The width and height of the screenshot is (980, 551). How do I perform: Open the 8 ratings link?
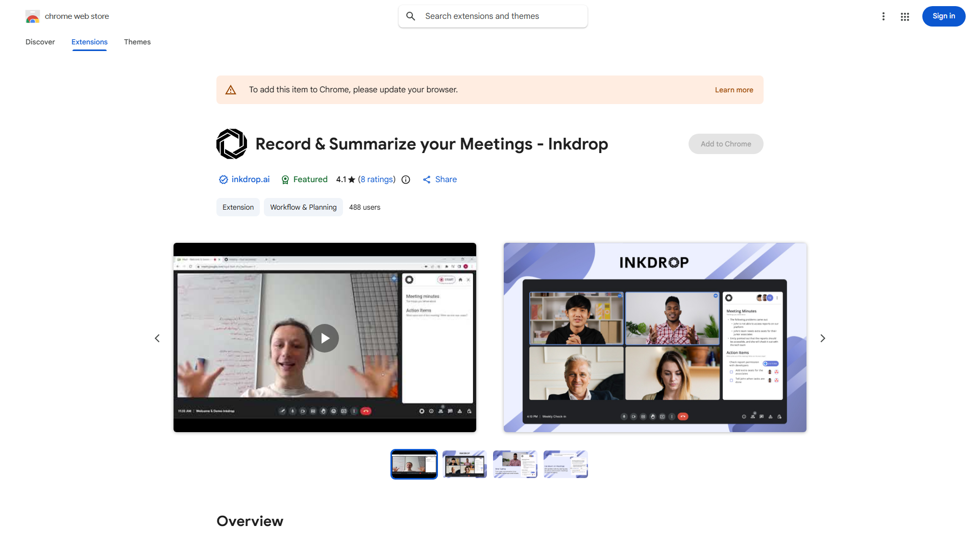(x=377, y=180)
